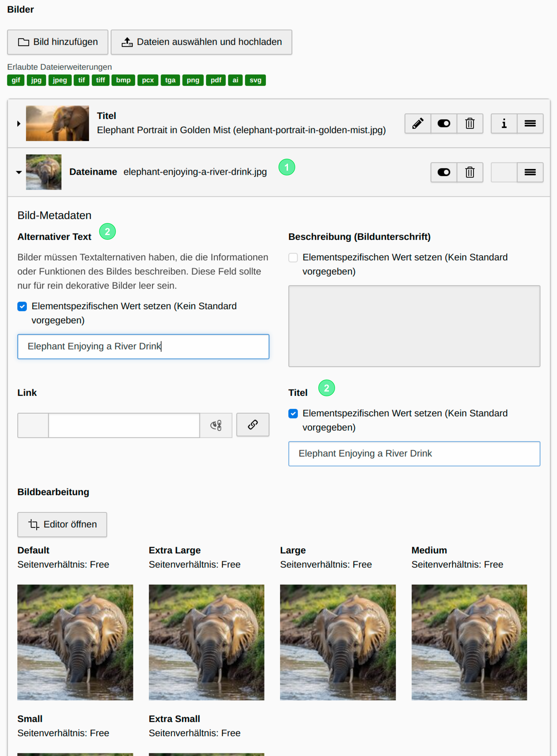Click the Elephant Portrait in Golden Mist title text
Screen dimensions: 557x756
pos(241,130)
